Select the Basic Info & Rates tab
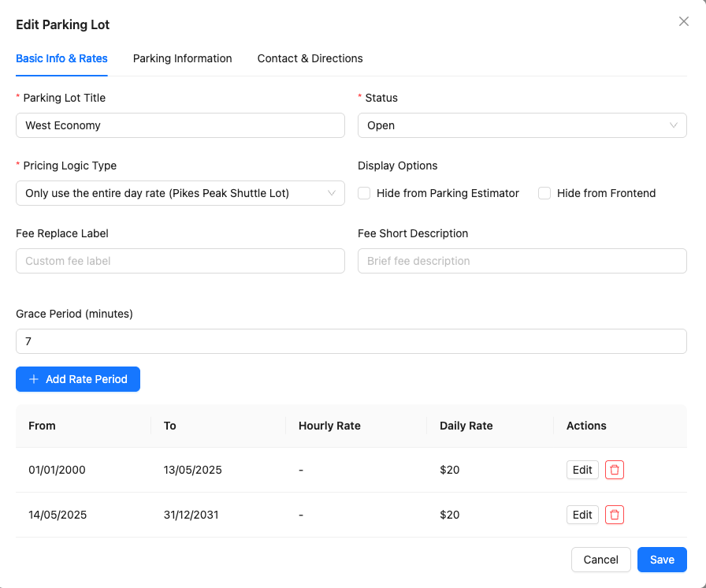Viewport: 706px width, 588px height. 61,58
